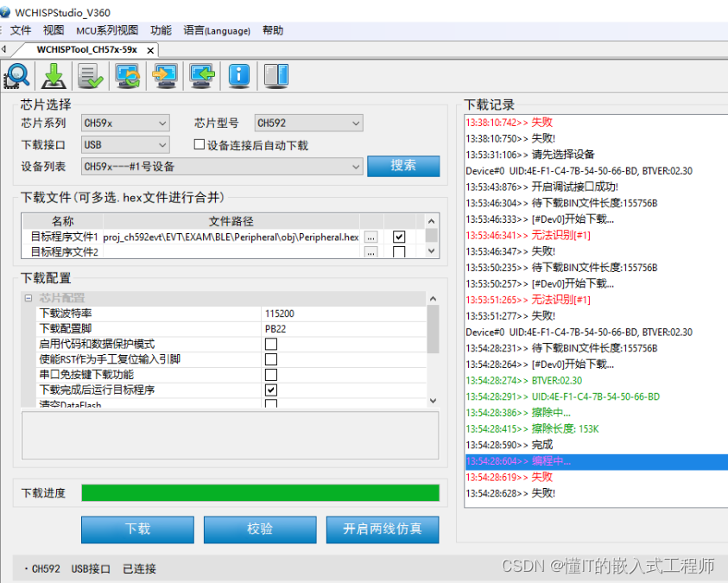
Task: Select the WCHISPTool_CH57x-59x tab
Action: 87,50
